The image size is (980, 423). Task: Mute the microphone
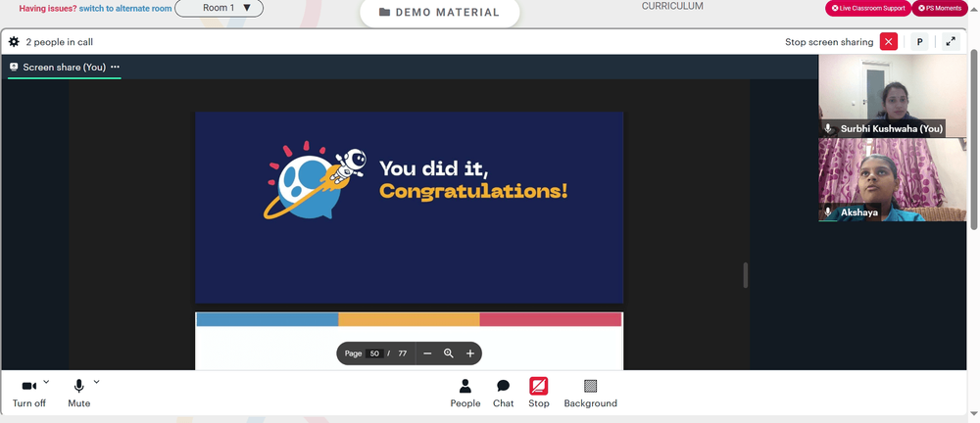click(x=78, y=386)
